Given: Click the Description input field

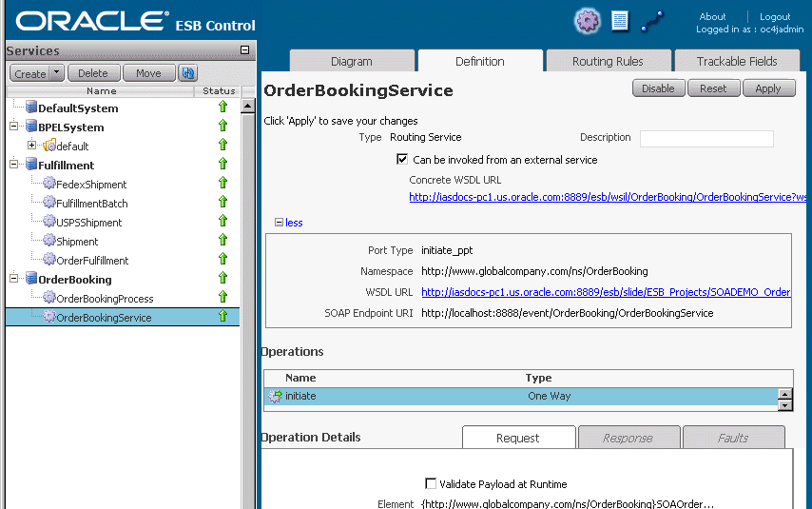Looking at the screenshot, I should pyautogui.click(x=706, y=138).
